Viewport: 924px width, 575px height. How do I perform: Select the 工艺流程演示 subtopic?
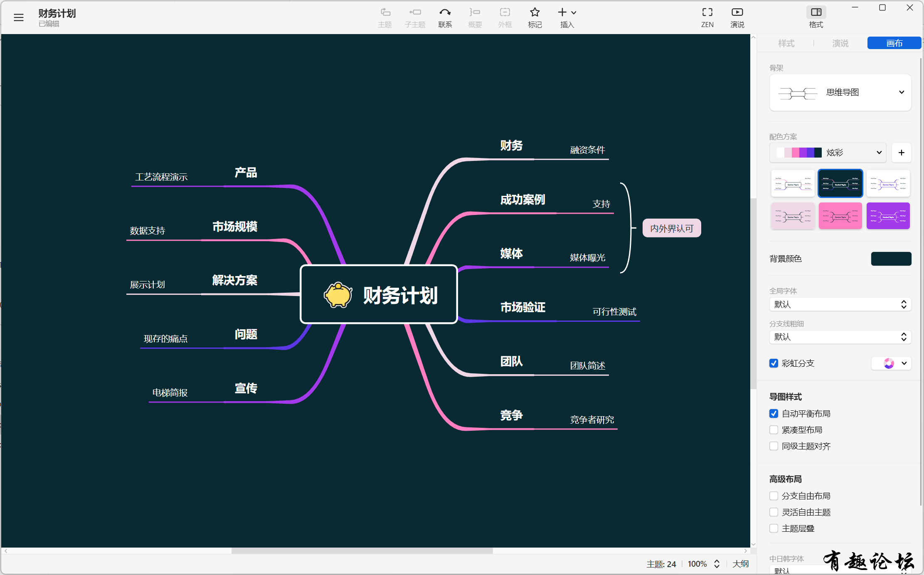pyautogui.click(x=161, y=177)
